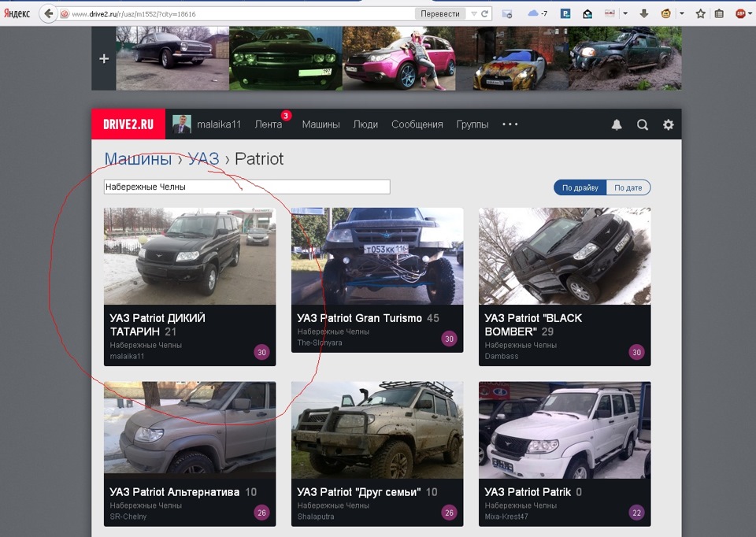
Task: Open the Люди navbar section
Action: [365, 124]
